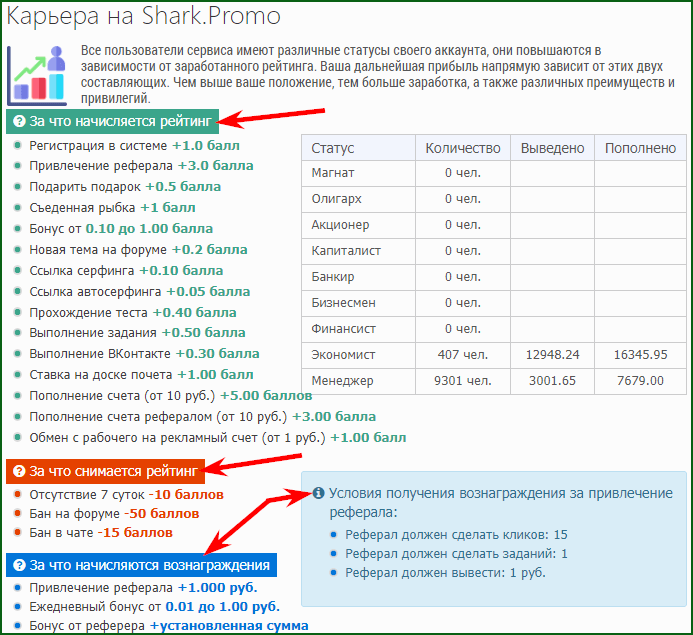The image size is (693, 635).
Task: Click the 'Количество' column header
Action: point(463,148)
